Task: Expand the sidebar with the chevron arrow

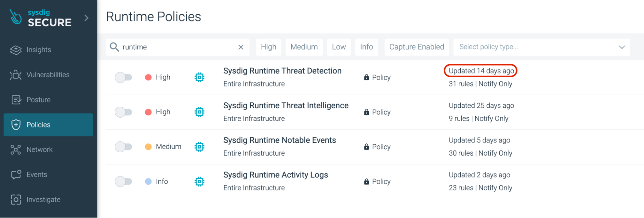Action: 86,18
